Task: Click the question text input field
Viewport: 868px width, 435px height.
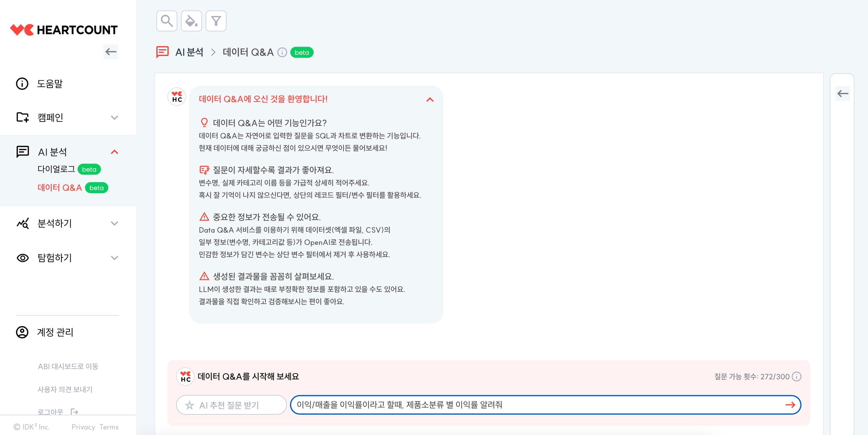Action: click(538, 405)
